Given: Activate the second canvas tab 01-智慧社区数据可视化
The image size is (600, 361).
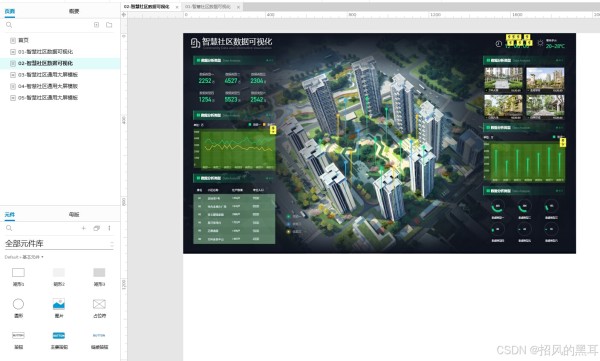Looking at the screenshot, I should pos(208,7).
